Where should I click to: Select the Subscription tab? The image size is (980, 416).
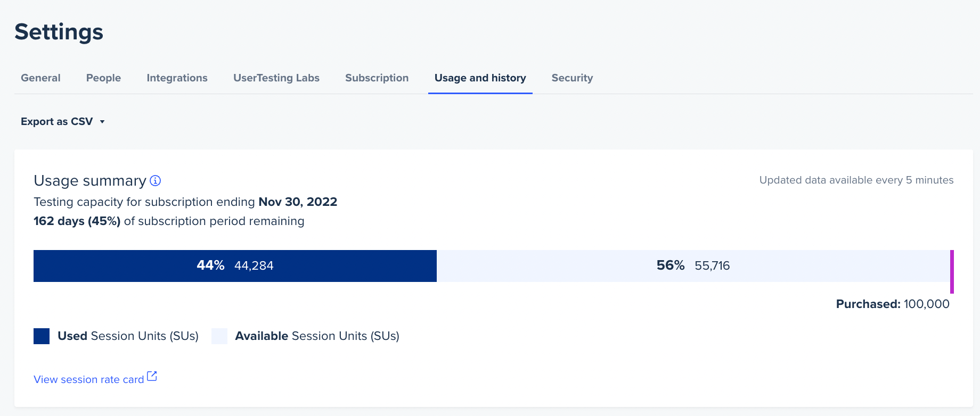click(x=377, y=78)
